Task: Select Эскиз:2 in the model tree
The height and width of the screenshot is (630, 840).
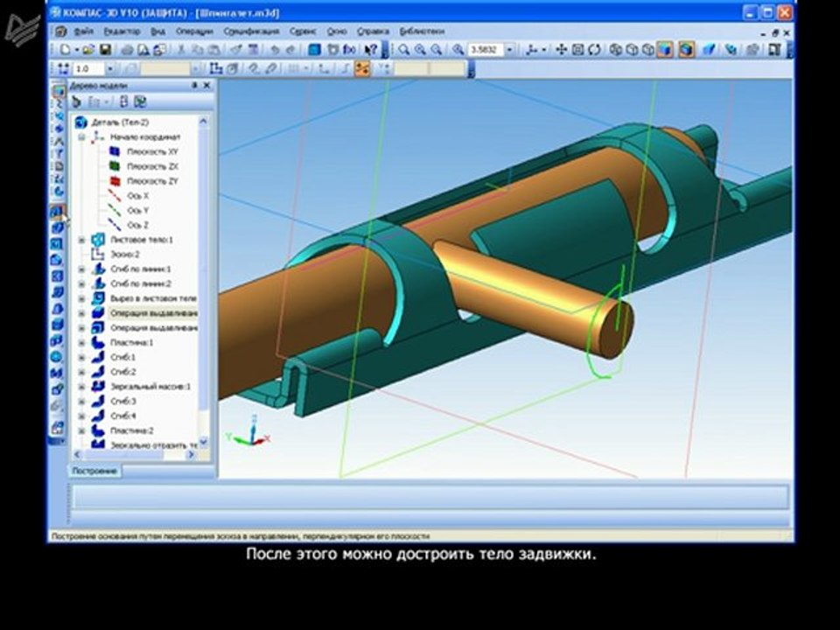Action: click(x=125, y=255)
